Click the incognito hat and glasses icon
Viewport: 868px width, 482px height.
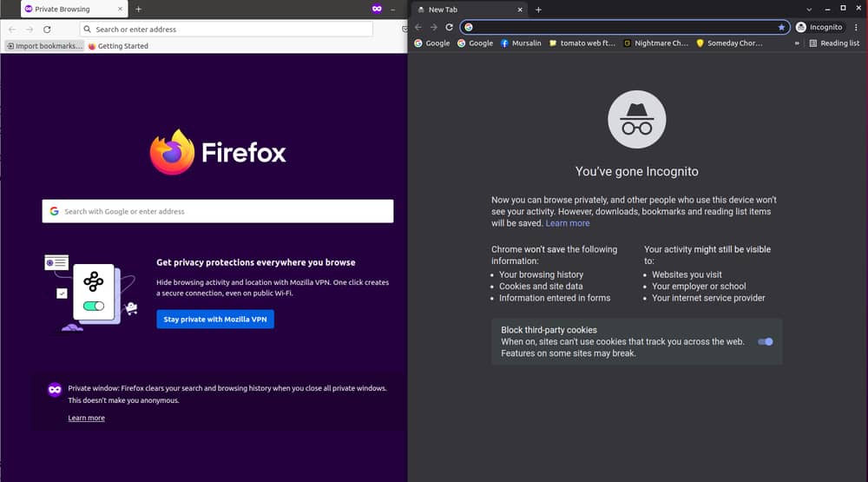(x=636, y=119)
